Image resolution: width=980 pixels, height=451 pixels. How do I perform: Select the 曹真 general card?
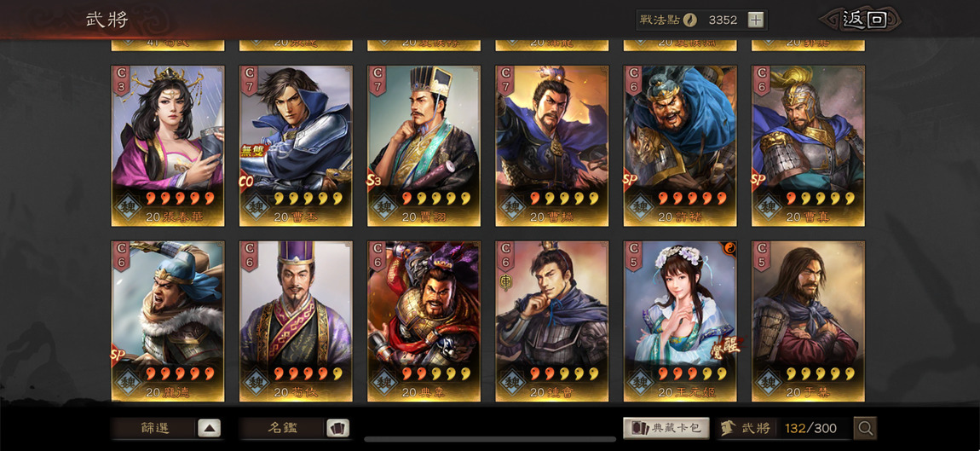click(808, 146)
